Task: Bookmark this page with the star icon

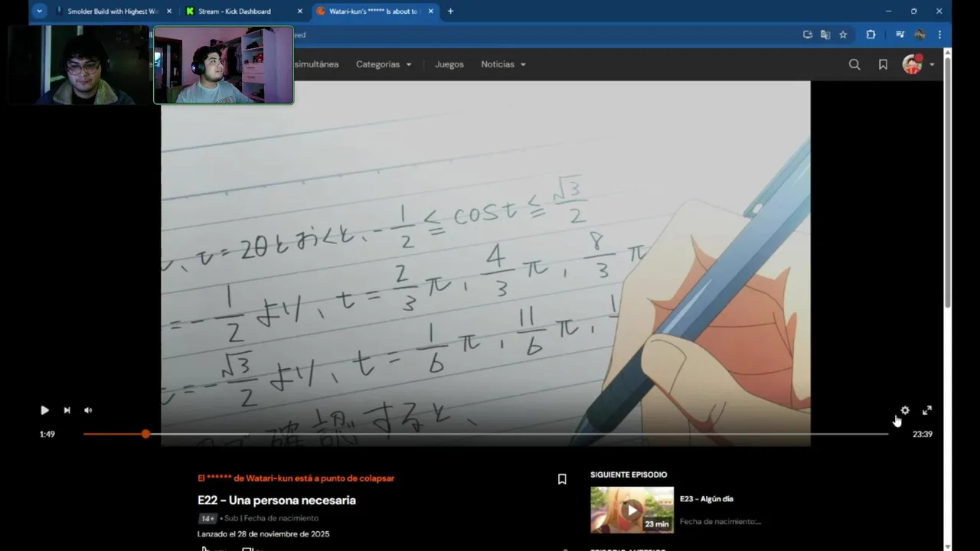Action: point(843,34)
